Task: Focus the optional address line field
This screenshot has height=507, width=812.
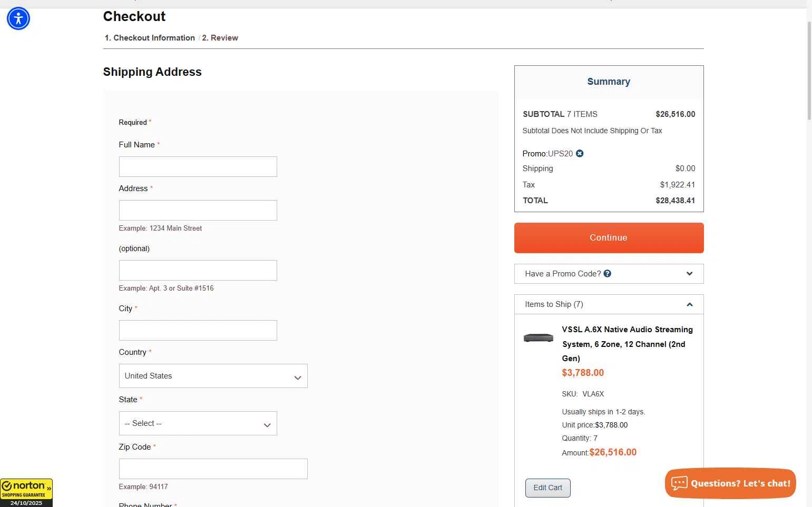Action: pos(198,270)
